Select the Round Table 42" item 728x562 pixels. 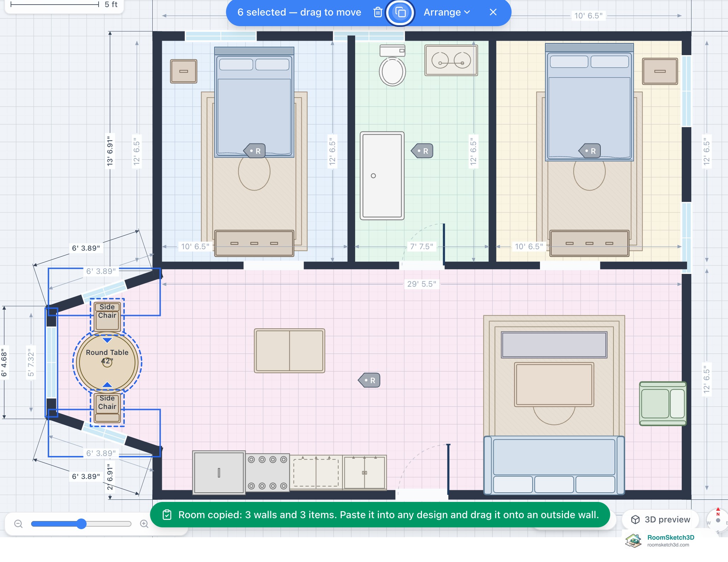107,362
